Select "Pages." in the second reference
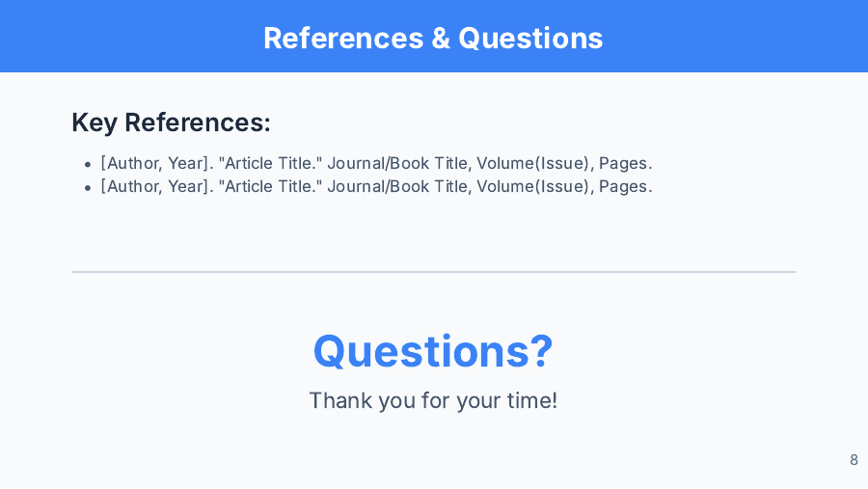The height and width of the screenshot is (489, 868). tap(626, 186)
